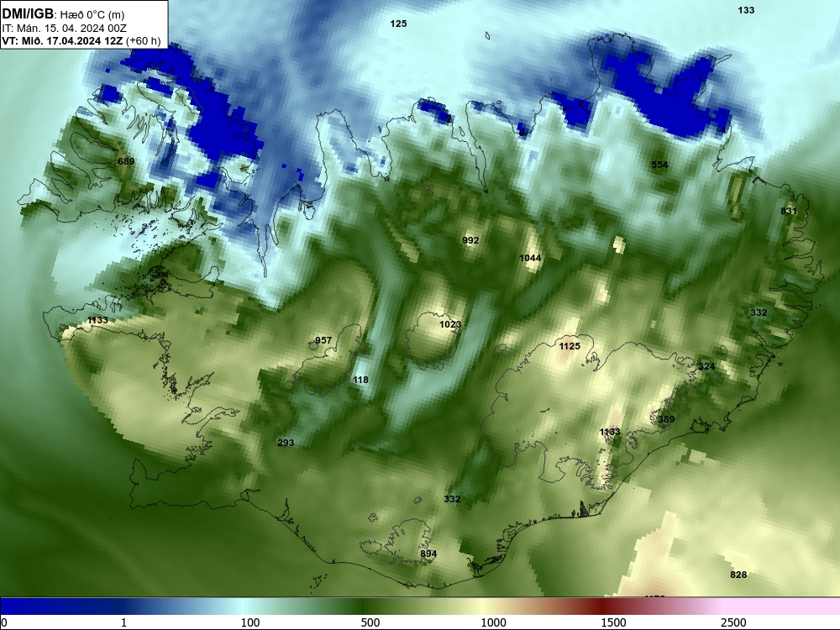Click the DMI/IGB title text

(28, 14)
